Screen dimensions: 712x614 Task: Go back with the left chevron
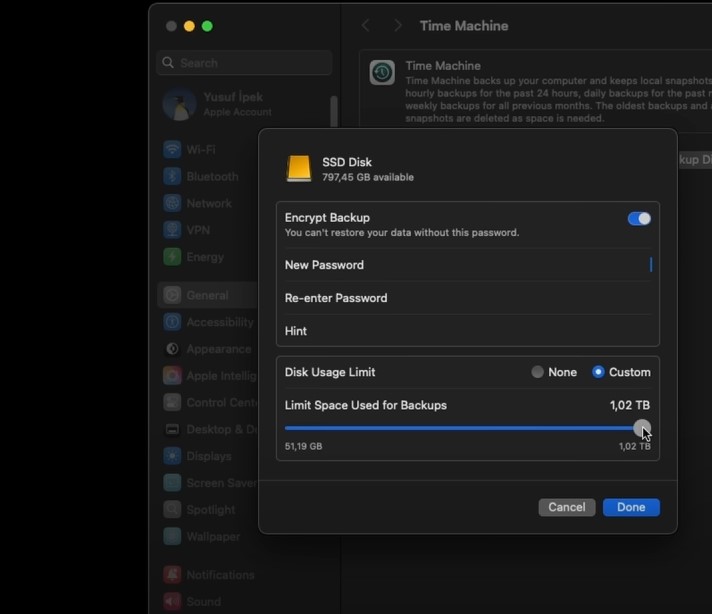coord(366,26)
